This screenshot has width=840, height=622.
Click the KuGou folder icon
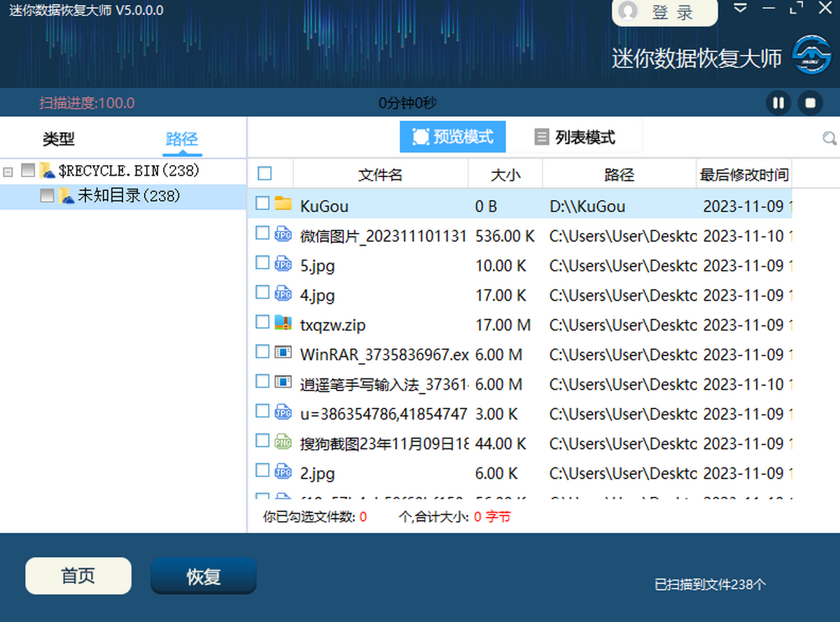coord(283,204)
